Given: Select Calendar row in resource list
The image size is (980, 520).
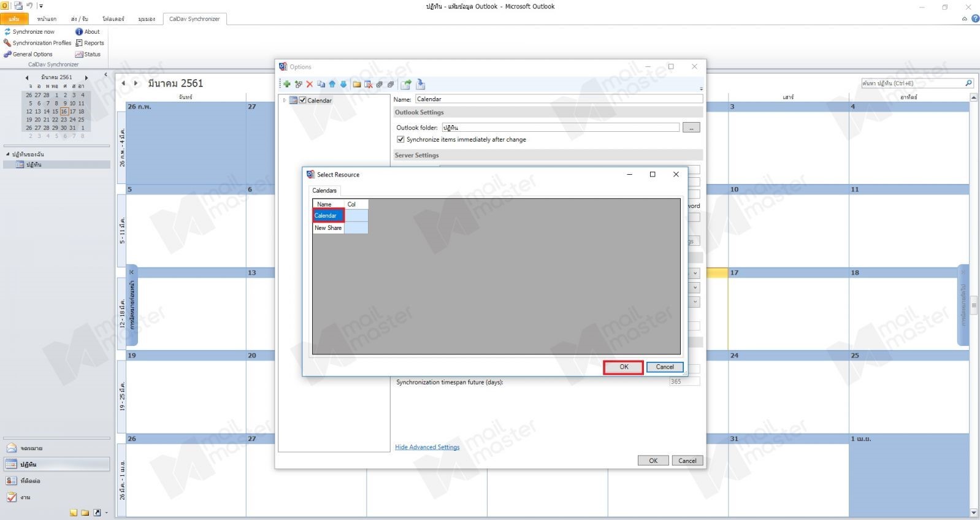Looking at the screenshot, I should coord(340,215).
